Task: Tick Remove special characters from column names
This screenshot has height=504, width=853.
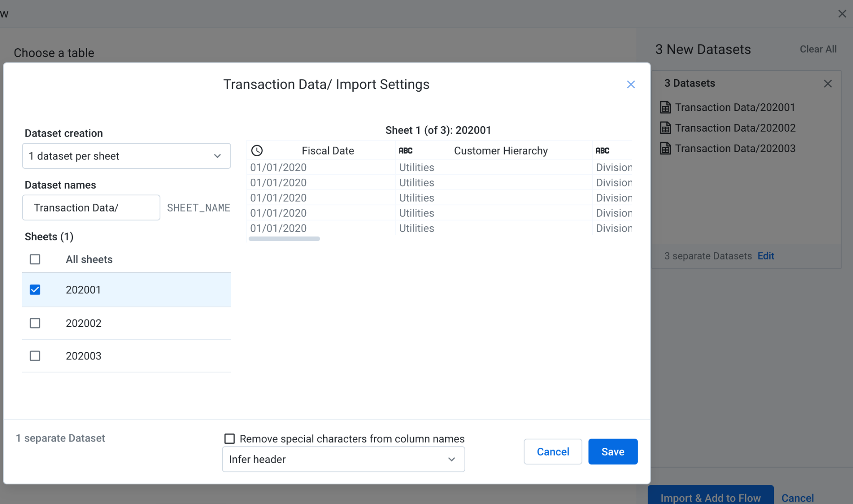Action: click(229, 439)
